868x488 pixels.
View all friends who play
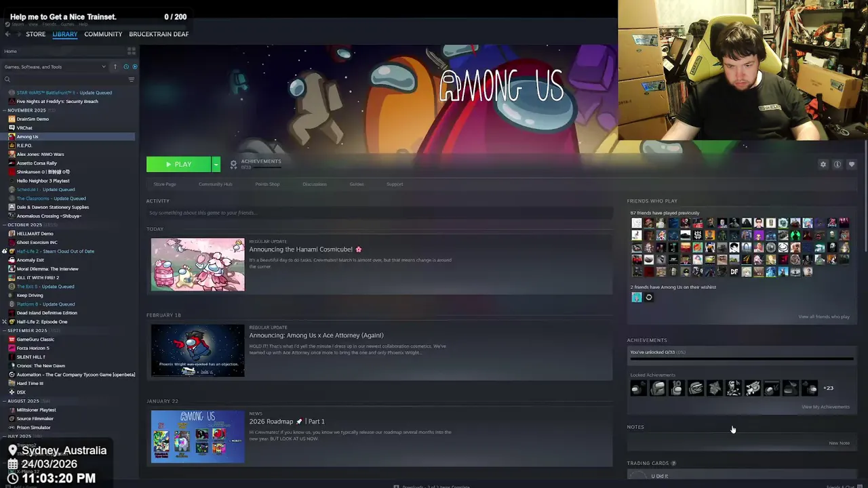click(823, 317)
